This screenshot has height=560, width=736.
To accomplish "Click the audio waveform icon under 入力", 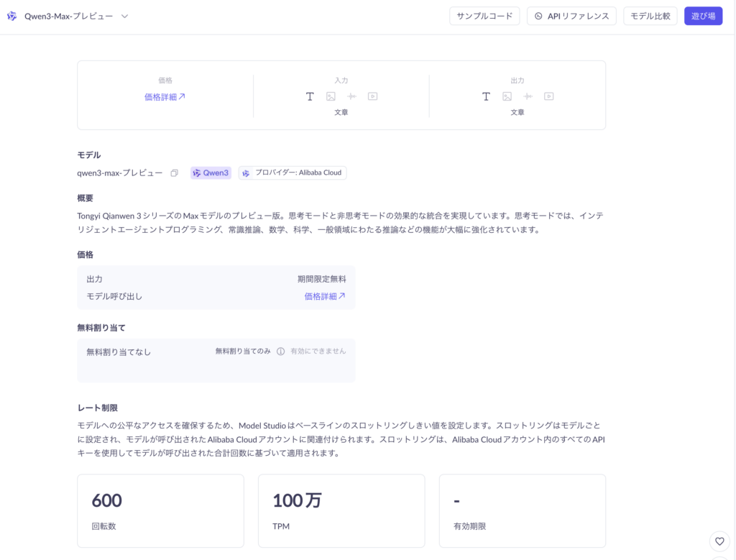I will click(x=351, y=96).
